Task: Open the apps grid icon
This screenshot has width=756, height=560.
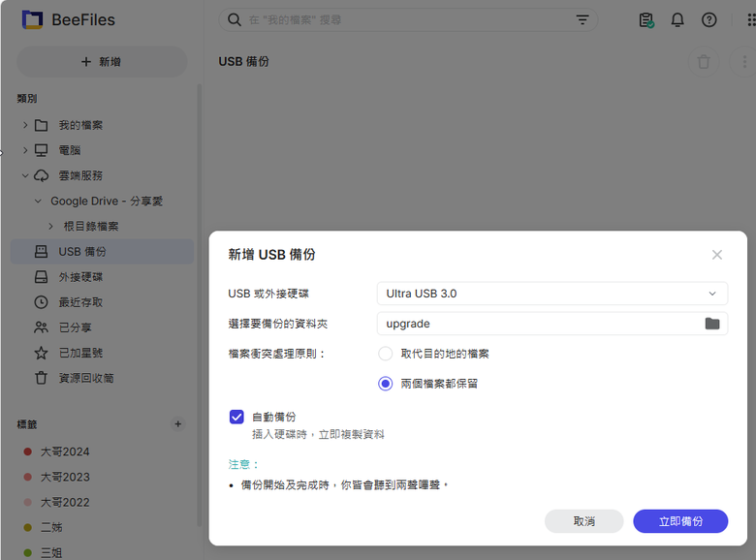Action: (751, 19)
